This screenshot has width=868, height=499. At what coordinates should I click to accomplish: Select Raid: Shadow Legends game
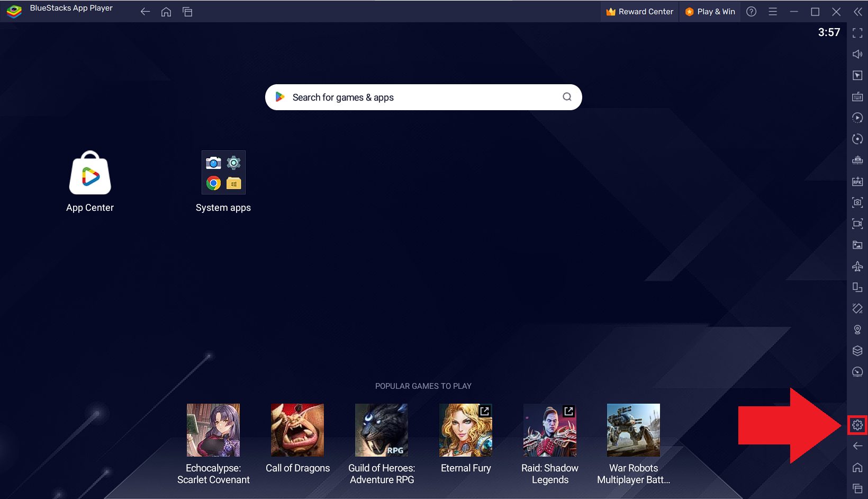point(549,430)
